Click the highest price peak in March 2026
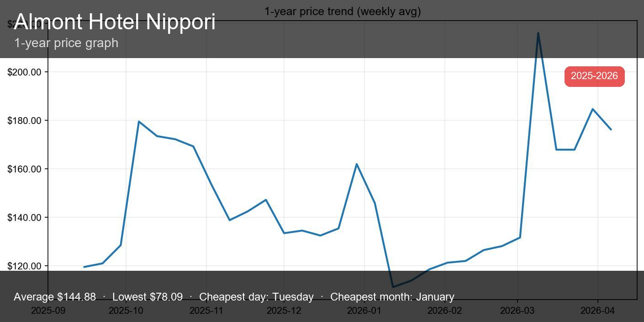Viewport: 644px width, 322px height. tap(538, 33)
